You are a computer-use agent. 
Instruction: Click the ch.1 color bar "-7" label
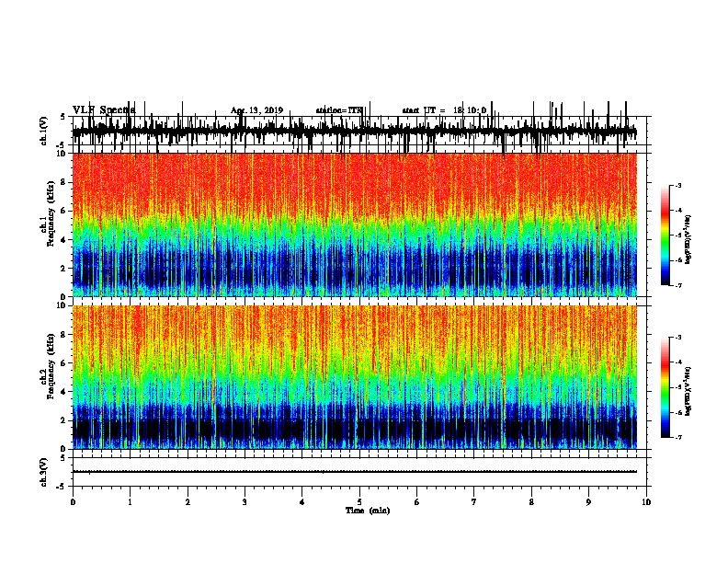tap(678, 285)
